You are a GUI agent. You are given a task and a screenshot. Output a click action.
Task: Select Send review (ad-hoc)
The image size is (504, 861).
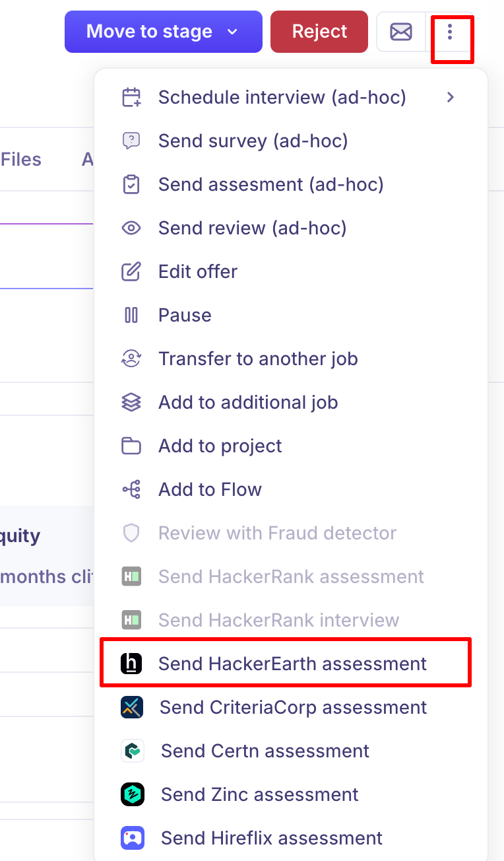252,228
